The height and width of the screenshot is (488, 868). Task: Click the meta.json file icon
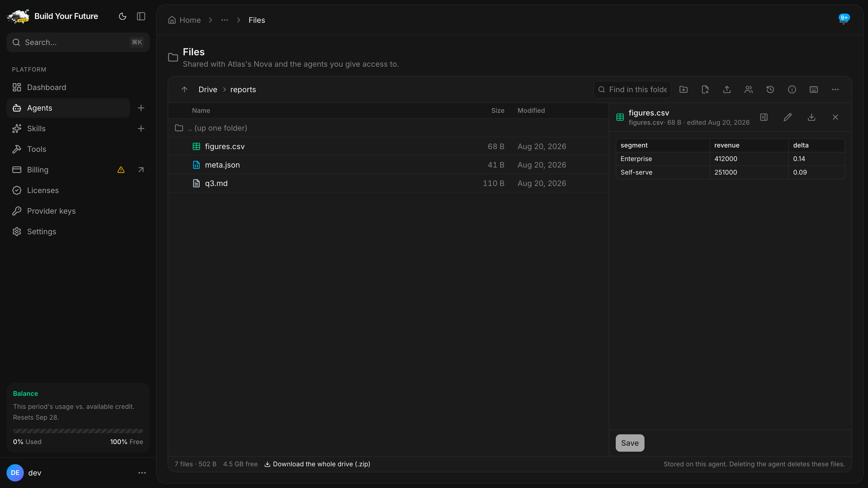196,165
